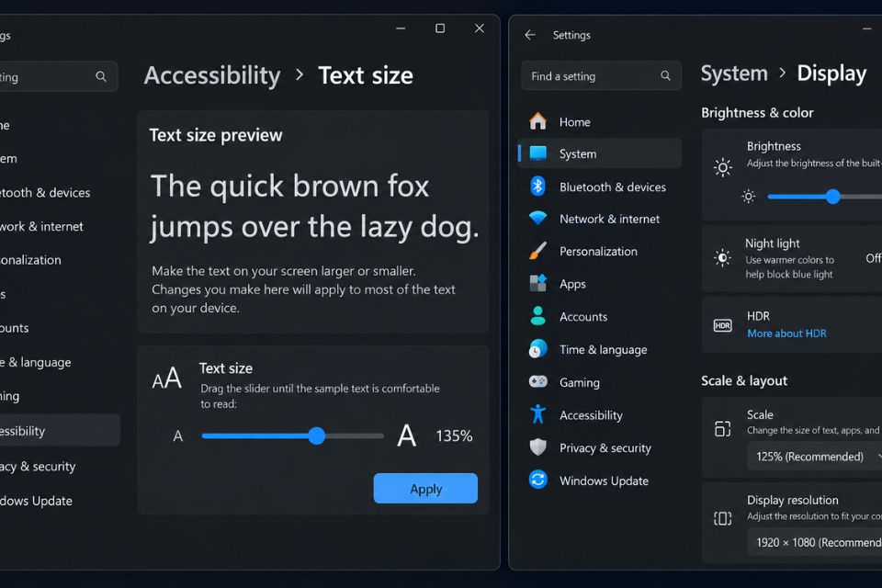Click the Accounts person icon

point(537,316)
